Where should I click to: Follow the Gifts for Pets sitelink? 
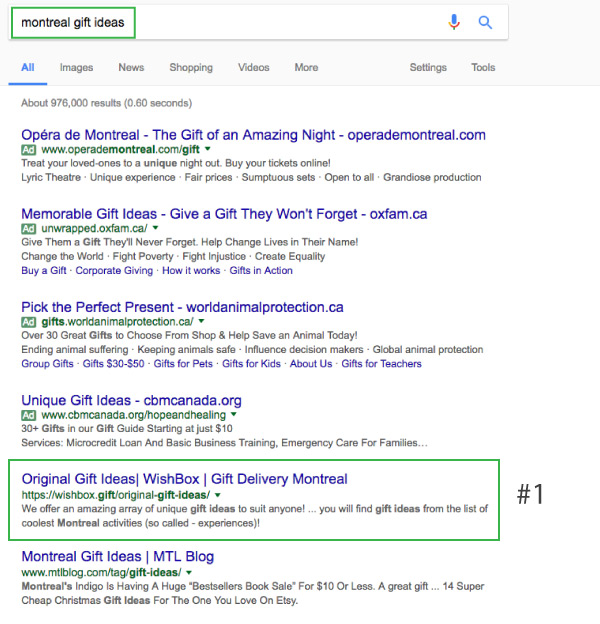(x=183, y=364)
